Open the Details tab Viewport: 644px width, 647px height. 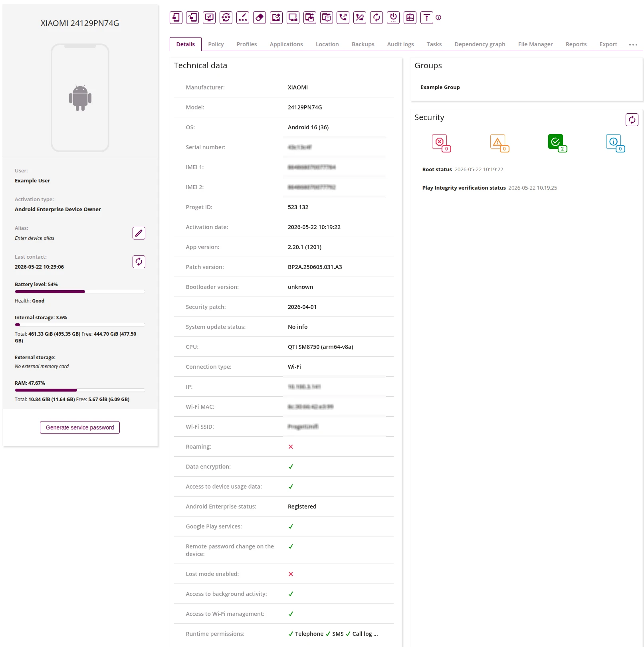(186, 44)
